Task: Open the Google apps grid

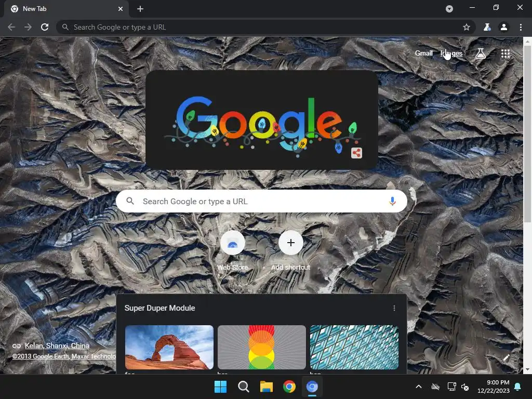Action: pos(506,54)
